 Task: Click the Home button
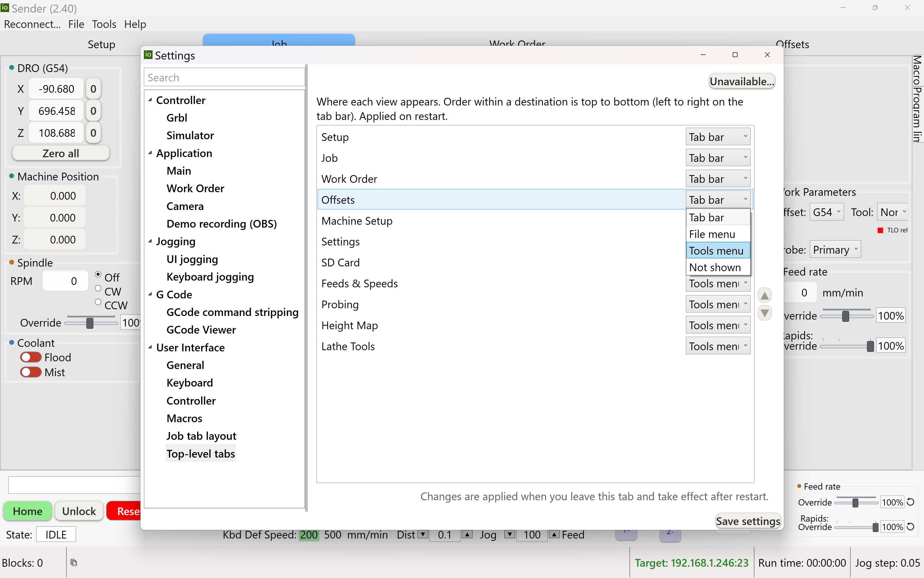click(27, 511)
